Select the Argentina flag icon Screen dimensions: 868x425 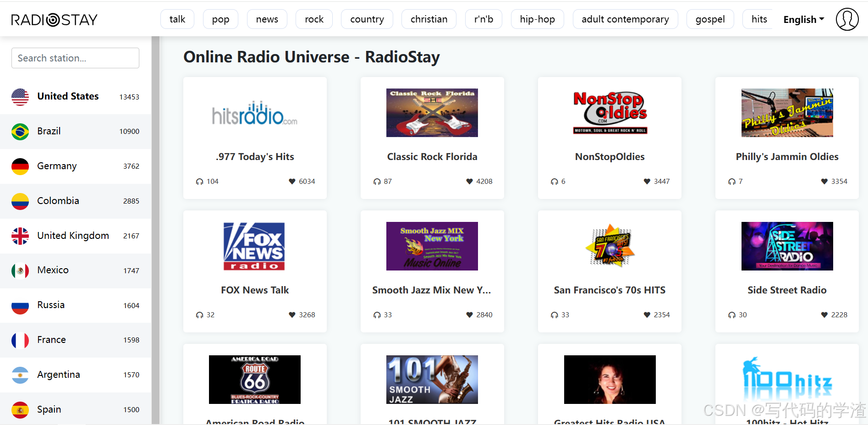point(20,375)
